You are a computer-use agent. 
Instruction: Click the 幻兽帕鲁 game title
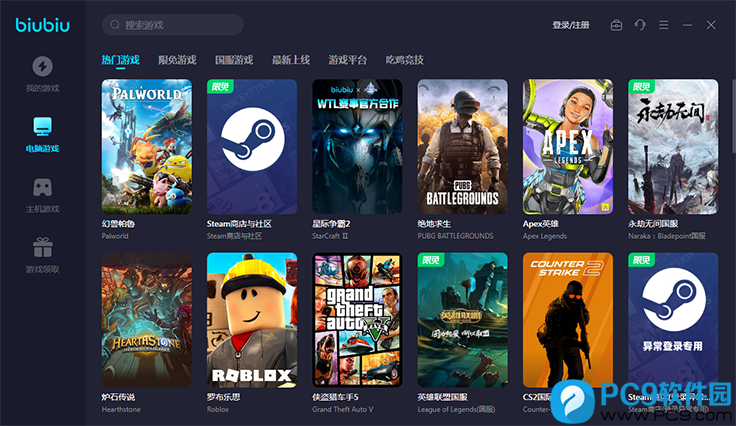coord(118,224)
